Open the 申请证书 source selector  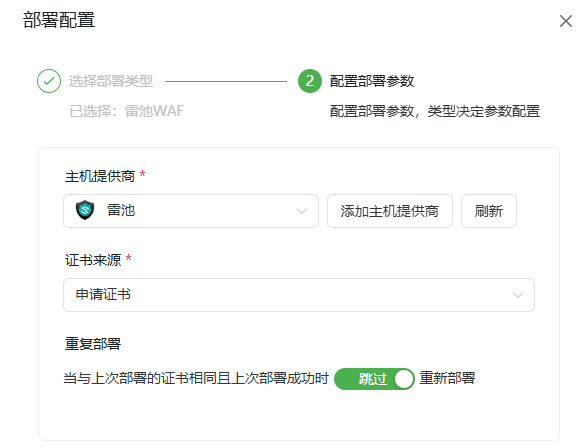299,295
